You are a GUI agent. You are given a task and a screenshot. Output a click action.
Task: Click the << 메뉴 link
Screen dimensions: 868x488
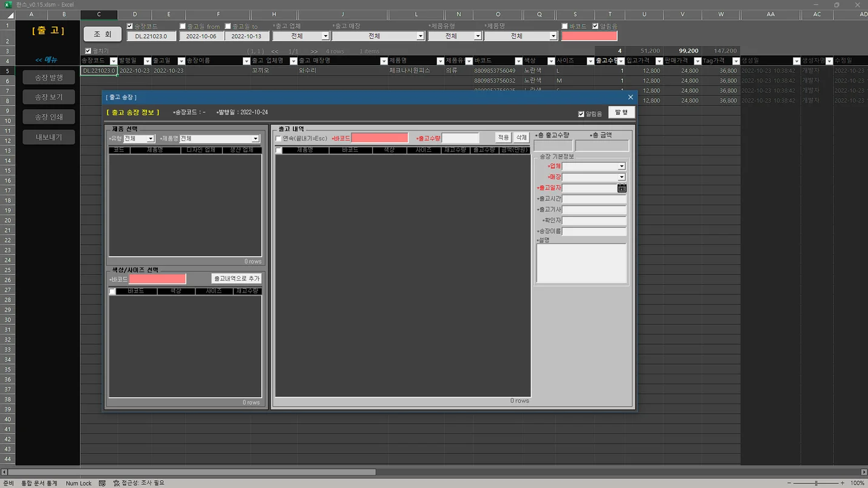46,60
